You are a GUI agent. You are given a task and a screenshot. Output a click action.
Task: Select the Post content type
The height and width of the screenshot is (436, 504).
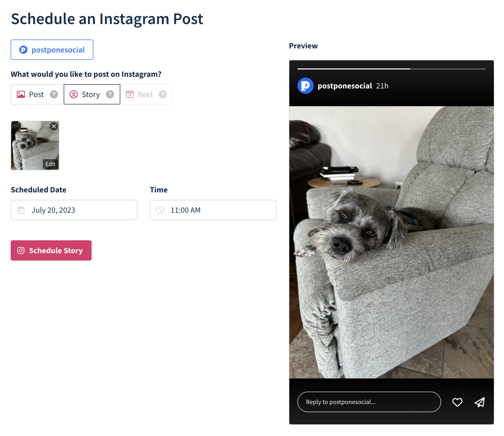(37, 94)
